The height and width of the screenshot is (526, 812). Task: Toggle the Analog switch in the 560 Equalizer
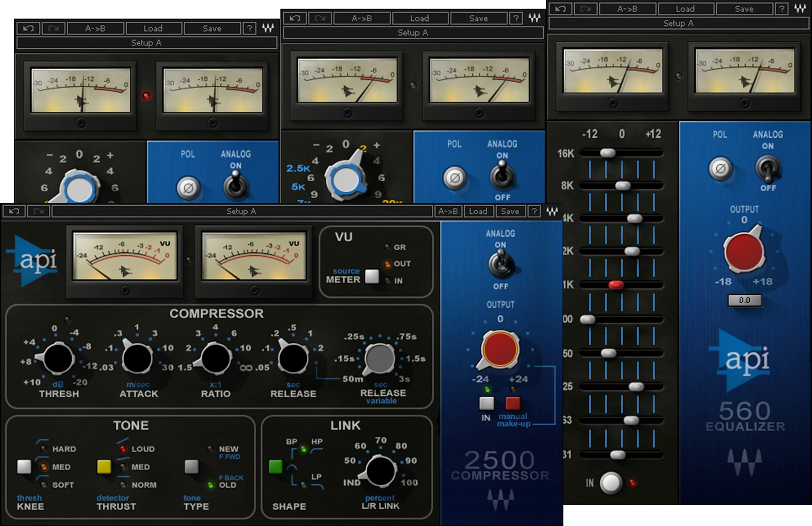click(768, 168)
